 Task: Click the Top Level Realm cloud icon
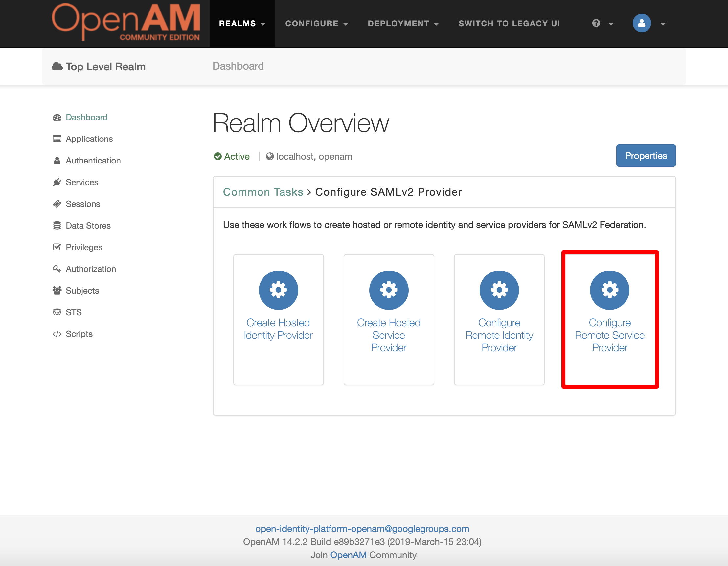[57, 67]
